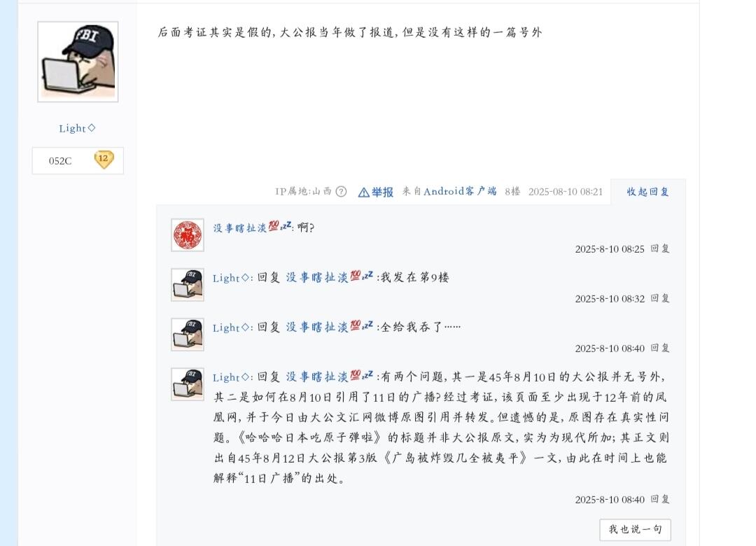Open Light◇ username under the avatar

tap(77, 128)
